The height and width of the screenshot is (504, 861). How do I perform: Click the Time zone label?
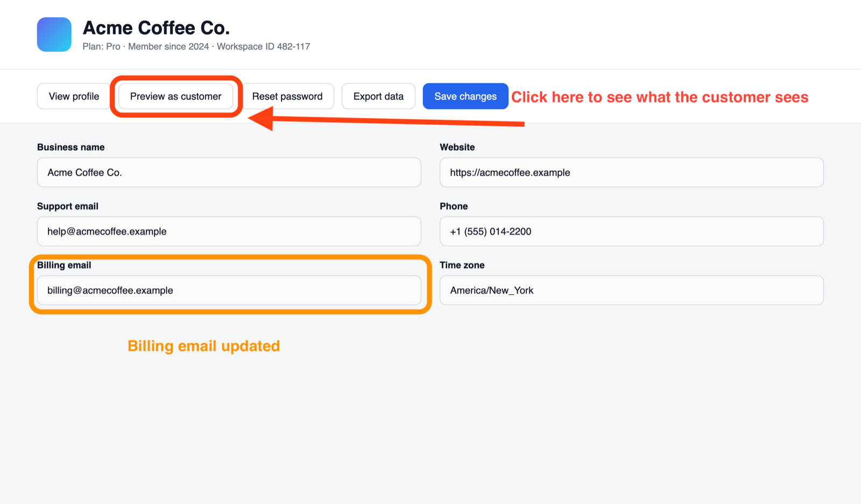pos(462,265)
